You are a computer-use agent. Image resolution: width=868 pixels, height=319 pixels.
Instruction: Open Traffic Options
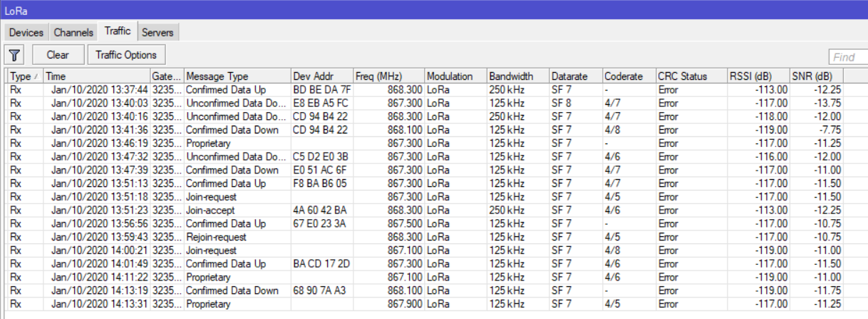tap(126, 55)
